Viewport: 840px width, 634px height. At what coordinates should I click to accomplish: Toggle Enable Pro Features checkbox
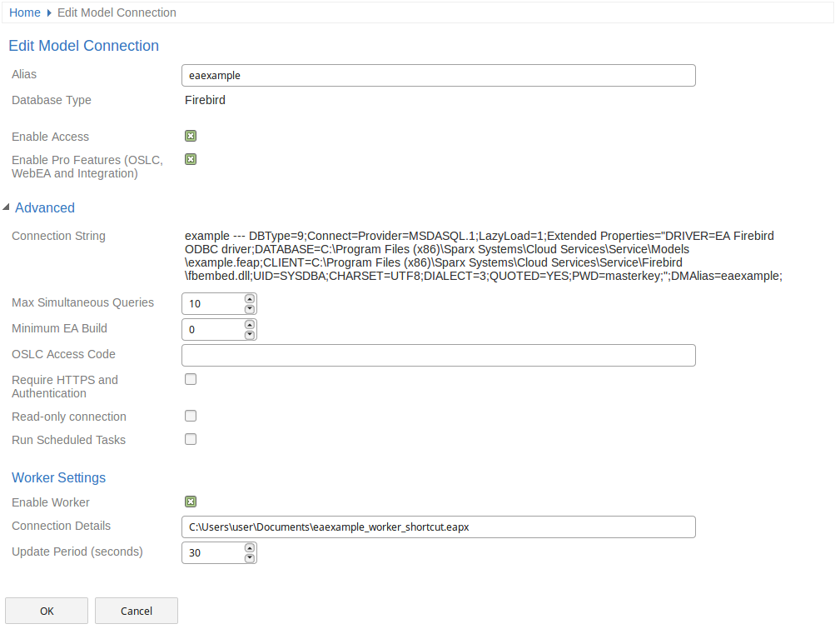click(191, 159)
